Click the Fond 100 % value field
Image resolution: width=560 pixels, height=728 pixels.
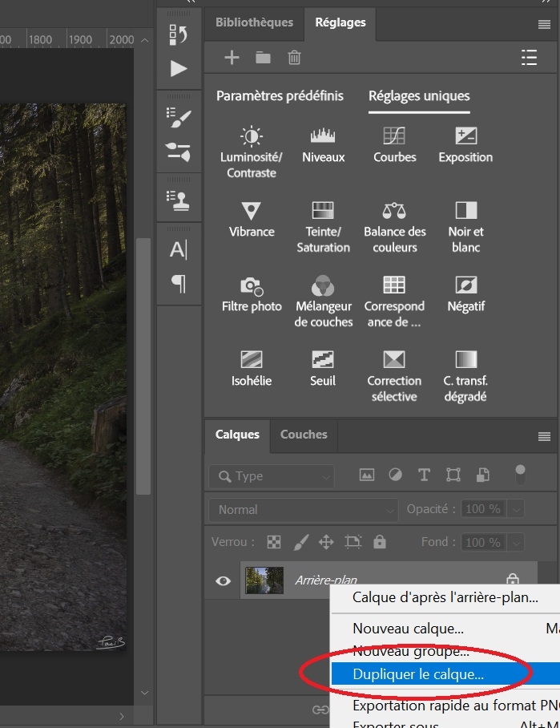tap(483, 542)
